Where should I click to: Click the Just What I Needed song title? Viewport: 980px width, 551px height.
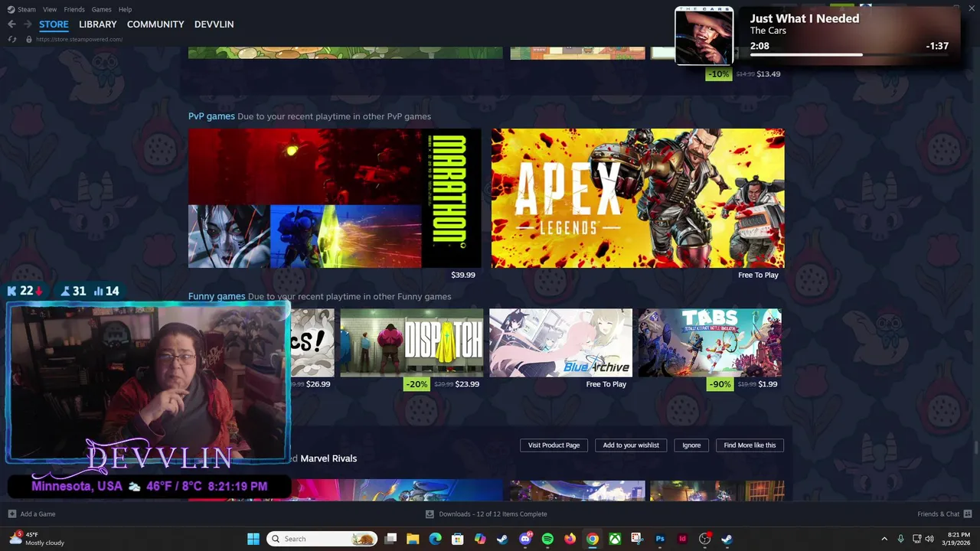coord(805,18)
